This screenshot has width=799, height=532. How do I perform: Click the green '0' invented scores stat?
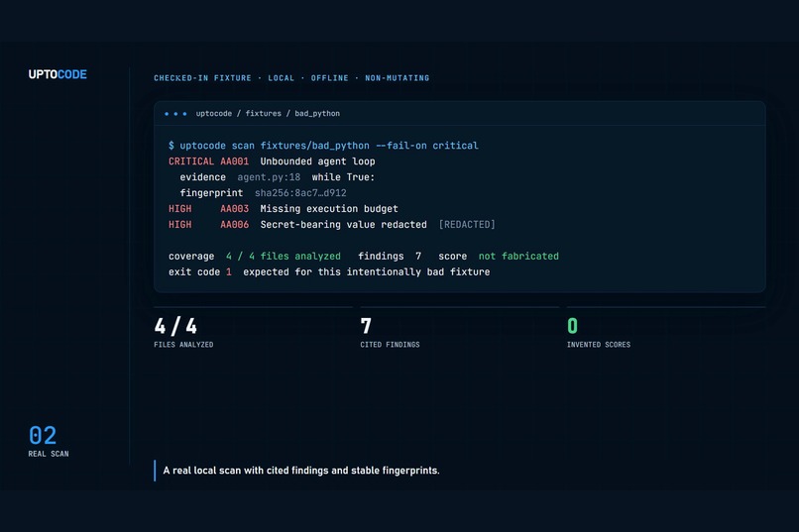coord(572,326)
